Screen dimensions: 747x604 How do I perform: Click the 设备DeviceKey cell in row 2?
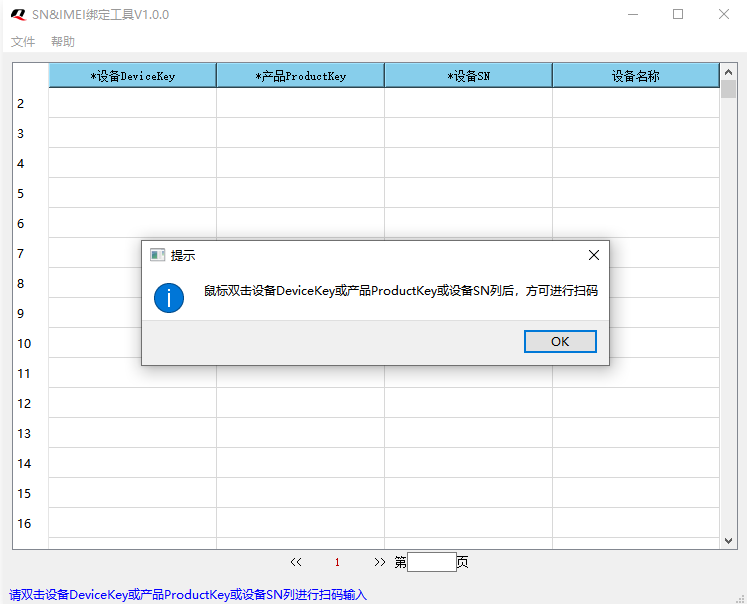click(132, 103)
